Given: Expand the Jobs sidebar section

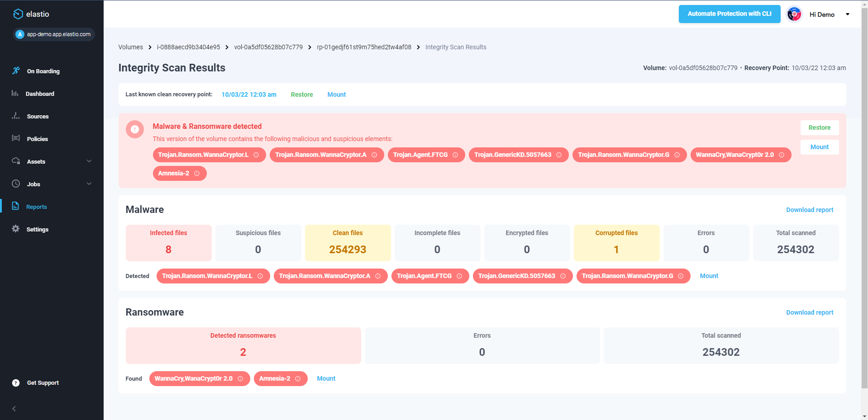Looking at the screenshot, I should pyautogui.click(x=89, y=184).
